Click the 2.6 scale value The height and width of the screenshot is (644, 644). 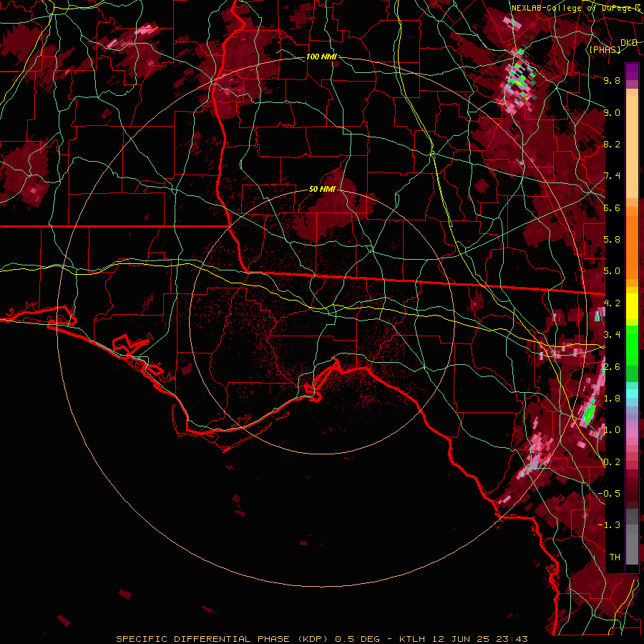pos(612,367)
